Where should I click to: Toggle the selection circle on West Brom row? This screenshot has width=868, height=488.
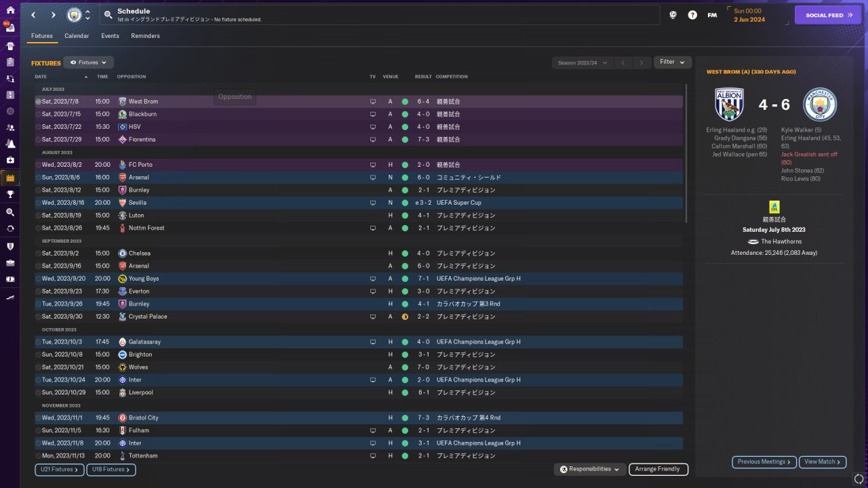39,102
